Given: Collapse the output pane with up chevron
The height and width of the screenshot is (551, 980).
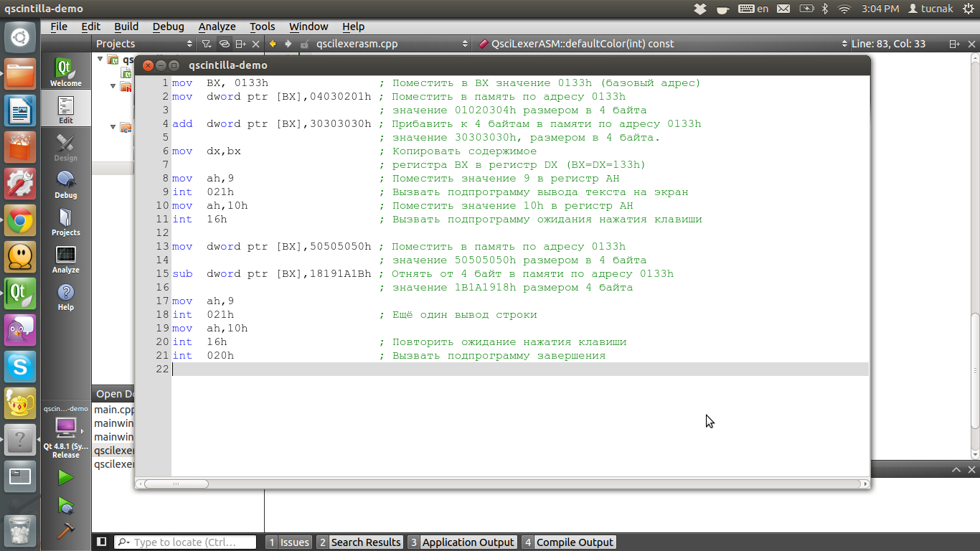Looking at the screenshot, I should pyautogui.click(x=956, y=469).
